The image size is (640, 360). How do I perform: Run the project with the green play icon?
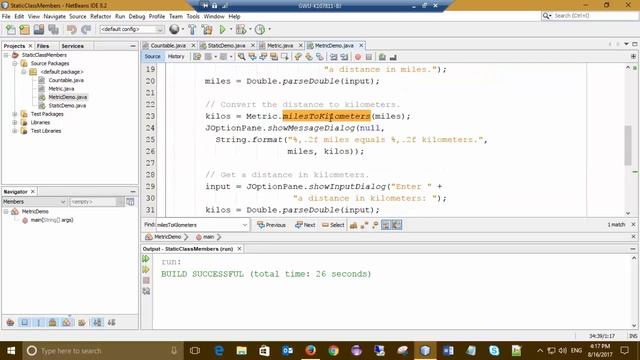(222, 29)
